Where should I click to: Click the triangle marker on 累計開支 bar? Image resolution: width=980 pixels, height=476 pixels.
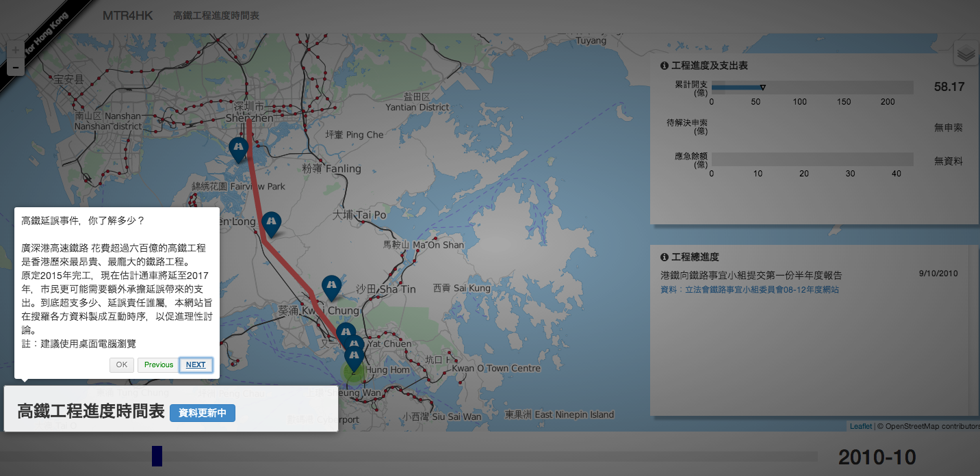[x=762, y=87]
